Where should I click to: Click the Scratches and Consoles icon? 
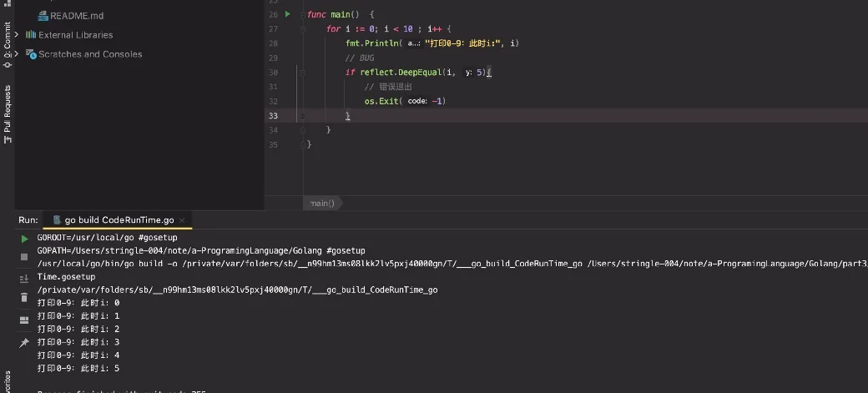31,53
